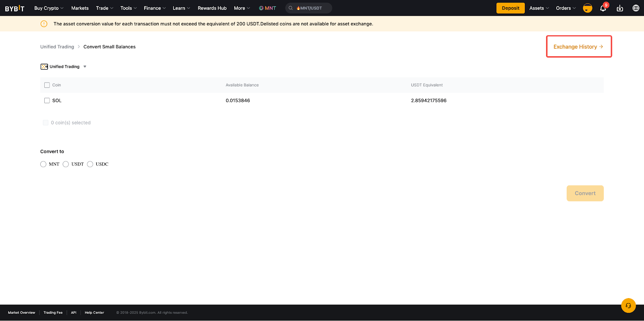Click the MNT token icon link

(x=268, y=8)
